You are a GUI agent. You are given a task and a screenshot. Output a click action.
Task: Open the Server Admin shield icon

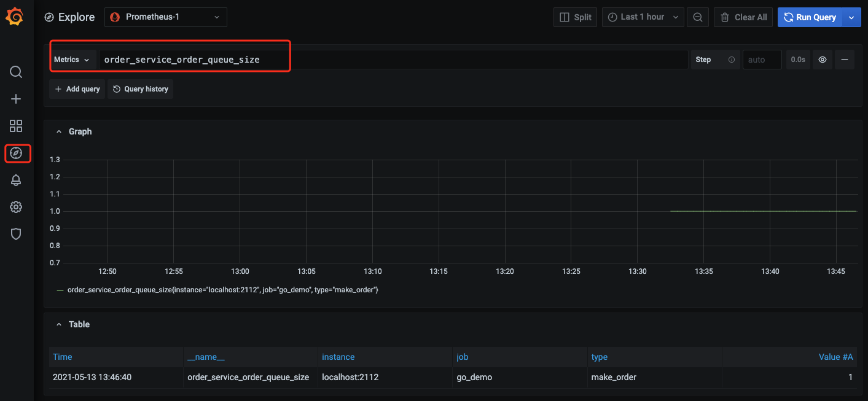click(x=16, y=234)
